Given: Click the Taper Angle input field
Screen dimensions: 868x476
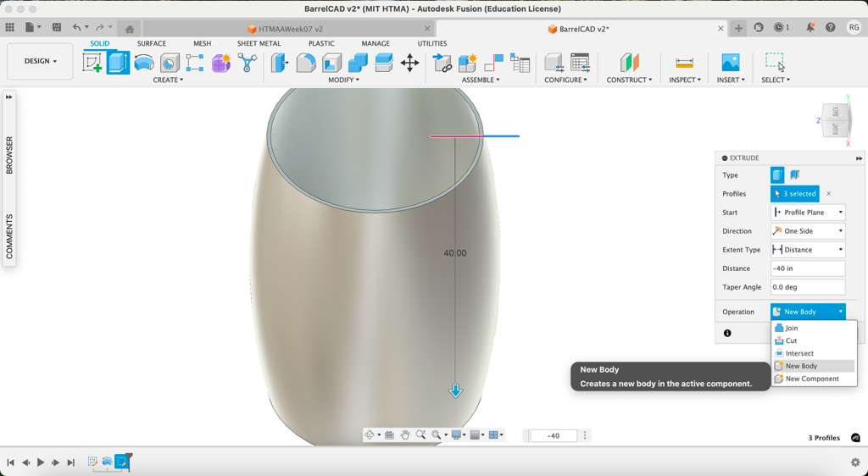Looking at the screenshot, I should [x=807, y=287].
